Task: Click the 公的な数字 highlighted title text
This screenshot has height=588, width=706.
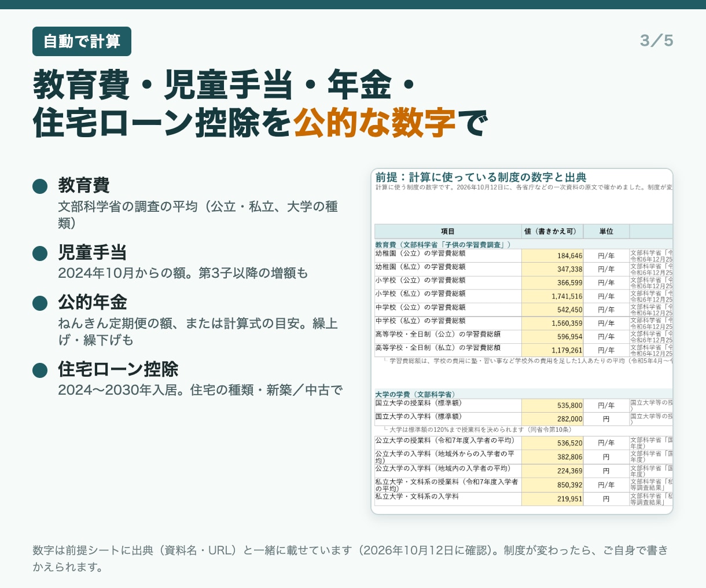Action: (374, 122)
